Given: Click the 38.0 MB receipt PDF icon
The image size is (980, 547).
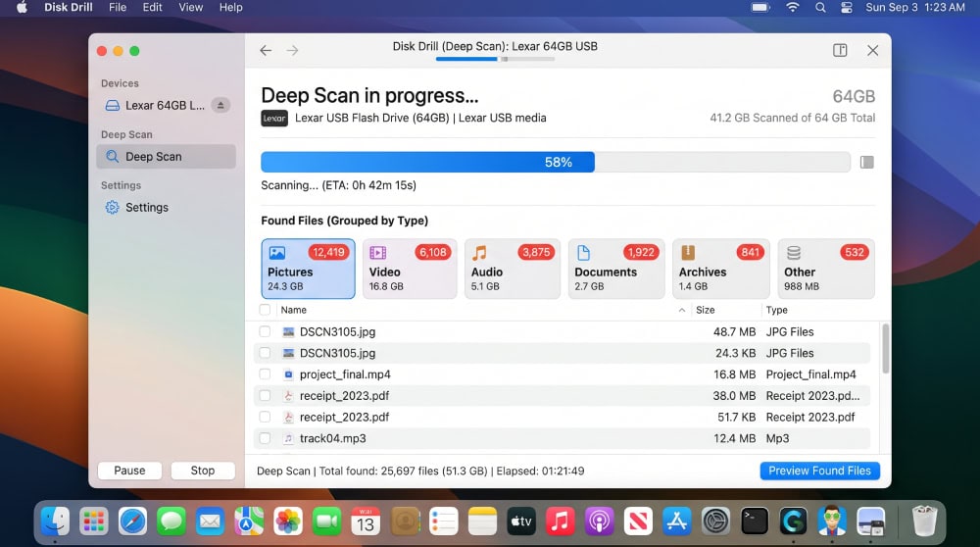Looking at the screenshot, I should point(288,396).
